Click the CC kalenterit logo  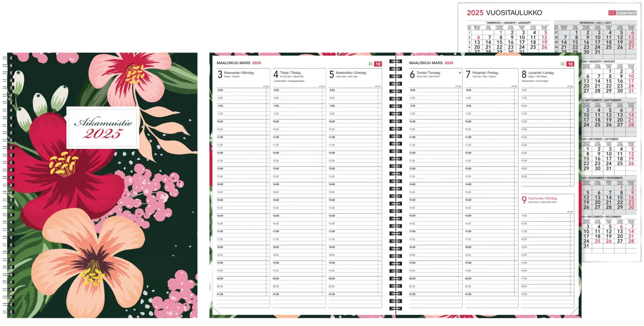coord(623,13)
